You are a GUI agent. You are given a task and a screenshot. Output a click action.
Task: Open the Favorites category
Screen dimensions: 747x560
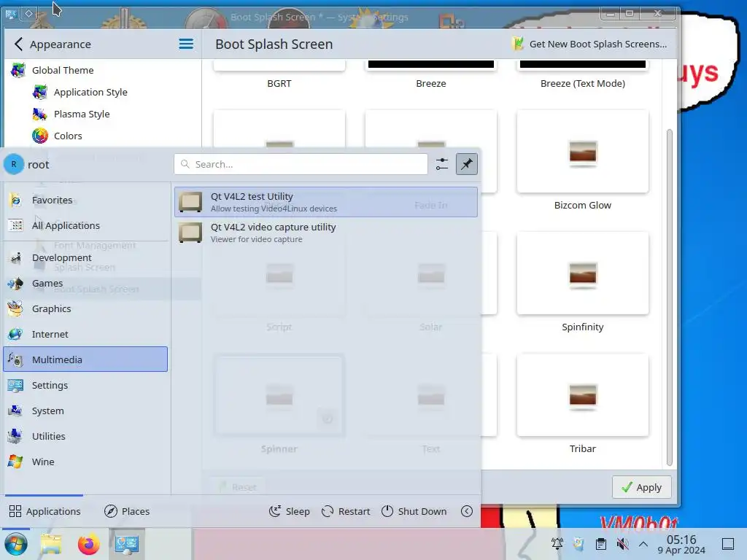tap(86, 200)
